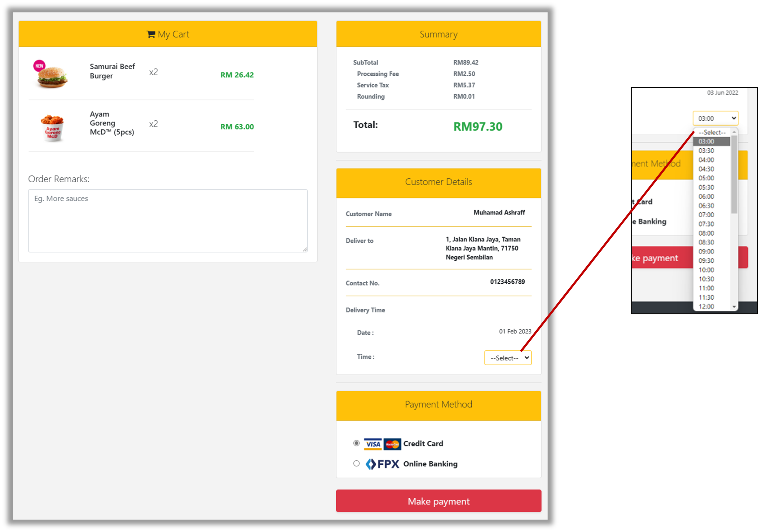Open the Time --Select-- dropdown
This screenshot has width=758, height=532.
(x=508, y=358)
